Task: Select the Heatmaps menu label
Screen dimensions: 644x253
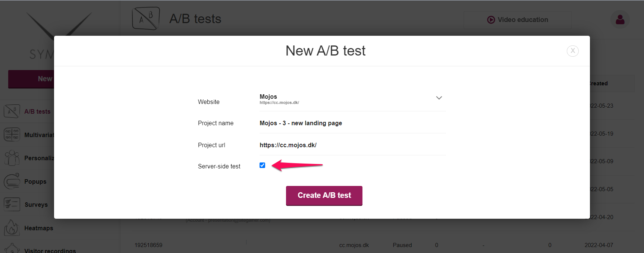Action: tap(39, 228)
